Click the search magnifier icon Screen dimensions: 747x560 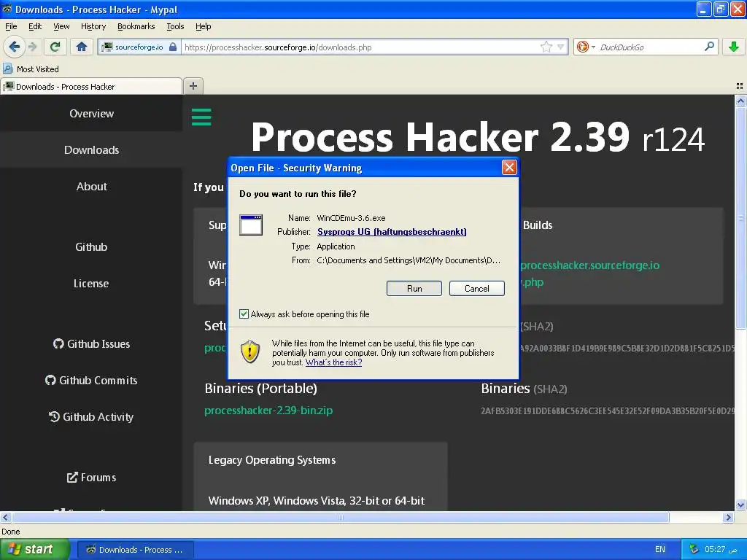point(709,46)
